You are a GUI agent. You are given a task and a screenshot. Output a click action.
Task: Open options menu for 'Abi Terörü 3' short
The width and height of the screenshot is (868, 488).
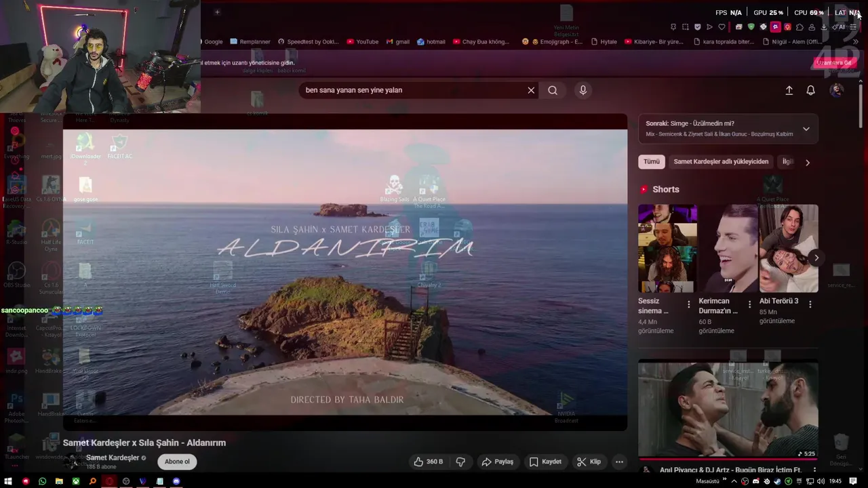[810, 305]
